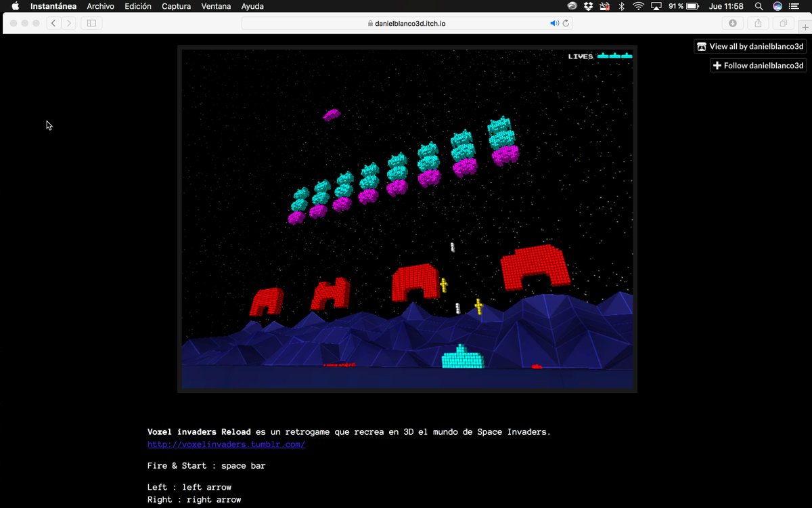Open the Archivo menu
Viewport: 812px width, 508px height.
tap(100, 6)
